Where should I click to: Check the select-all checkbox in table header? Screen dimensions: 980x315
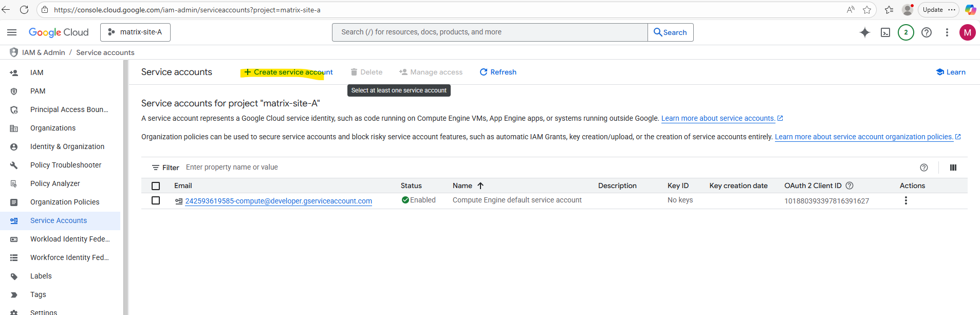pos(156,186)
